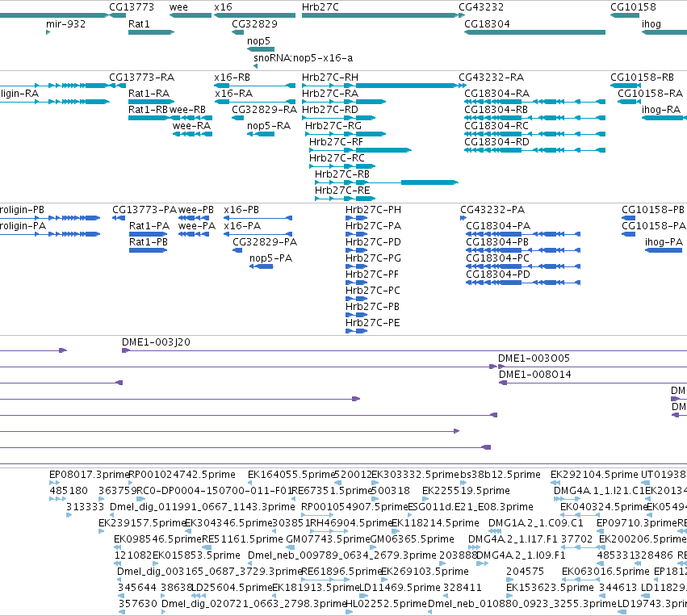This screenshot has height=616, width=687.
Task: Click protein x16-PB
Action: click(x=241, y=210)
